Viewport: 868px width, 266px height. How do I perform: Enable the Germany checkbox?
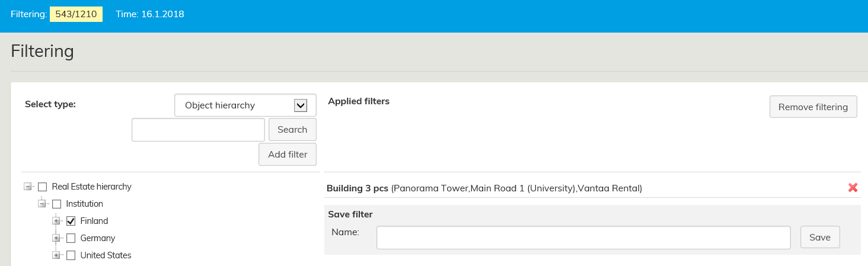click(71, 238)
